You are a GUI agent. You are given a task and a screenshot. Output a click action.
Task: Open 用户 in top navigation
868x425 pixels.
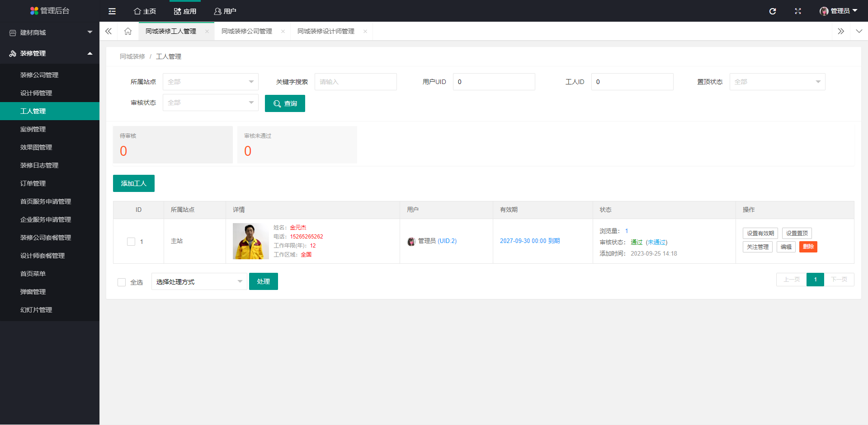tap(225, 11)
